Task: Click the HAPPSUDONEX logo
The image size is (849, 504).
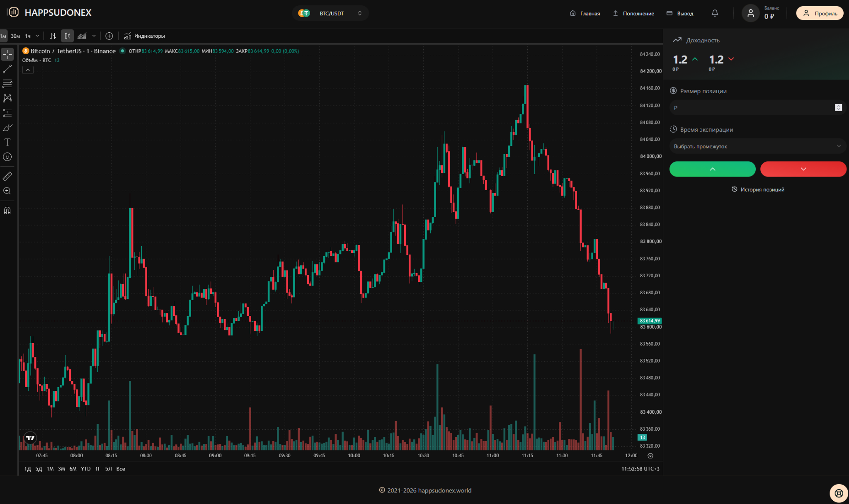Action: (x=49, y=12)
